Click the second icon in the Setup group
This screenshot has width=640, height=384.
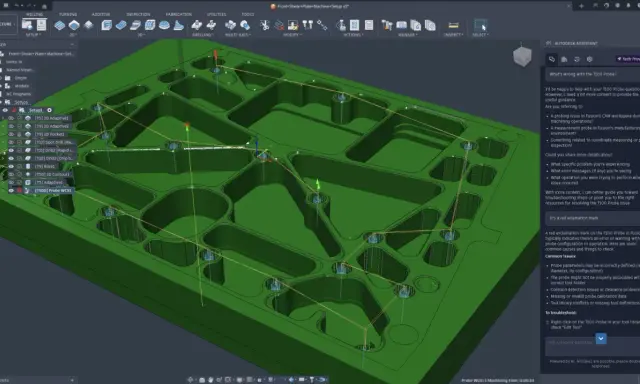click(41, 25)
